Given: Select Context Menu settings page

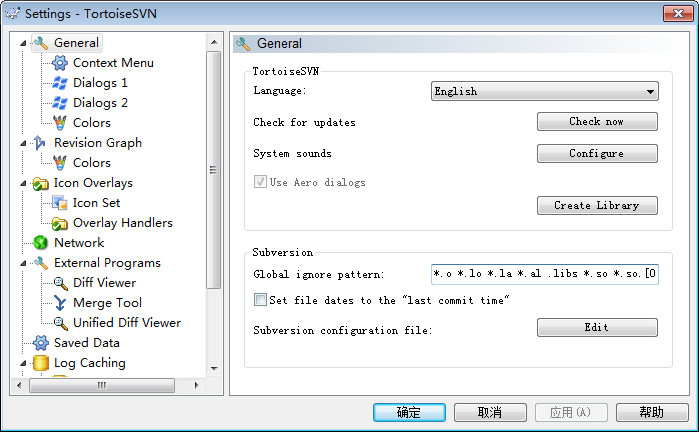Looking at the screenshot, I should click(113, 63).
